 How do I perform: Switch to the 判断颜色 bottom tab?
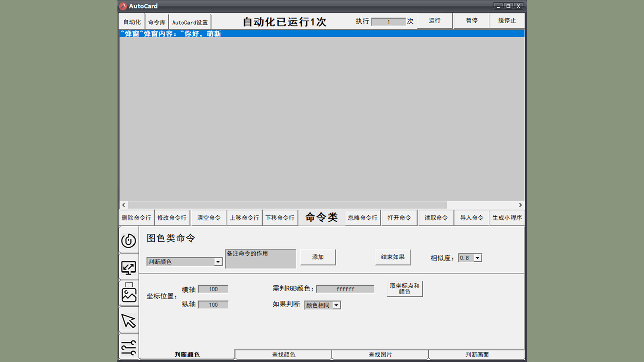pyautogui.click(x=187, y=354)
